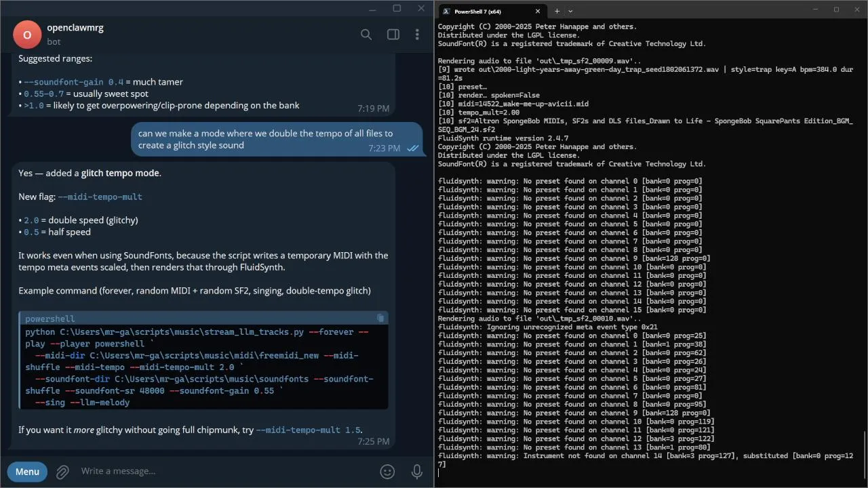Screen dimensions: 868x488
Task: Click the double-check read receipt icon
Action: pyautogui.click(x=412, y=148)
